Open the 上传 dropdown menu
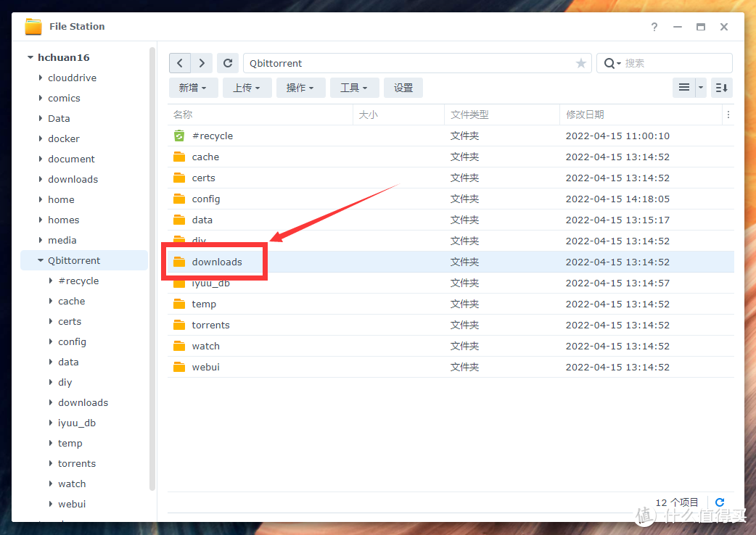Screen dimensions: 756x535 pos(247,88)
